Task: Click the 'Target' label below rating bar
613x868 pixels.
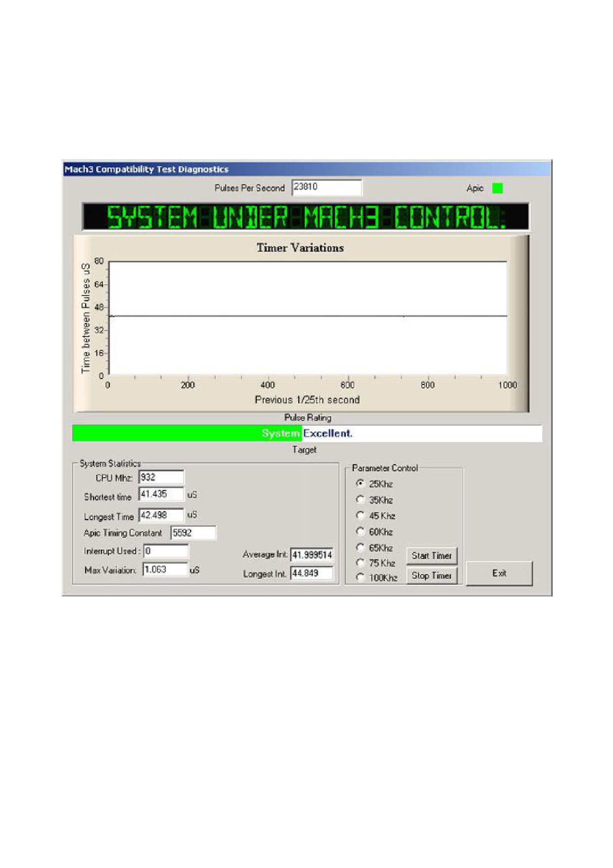Action: pos(304,449)
